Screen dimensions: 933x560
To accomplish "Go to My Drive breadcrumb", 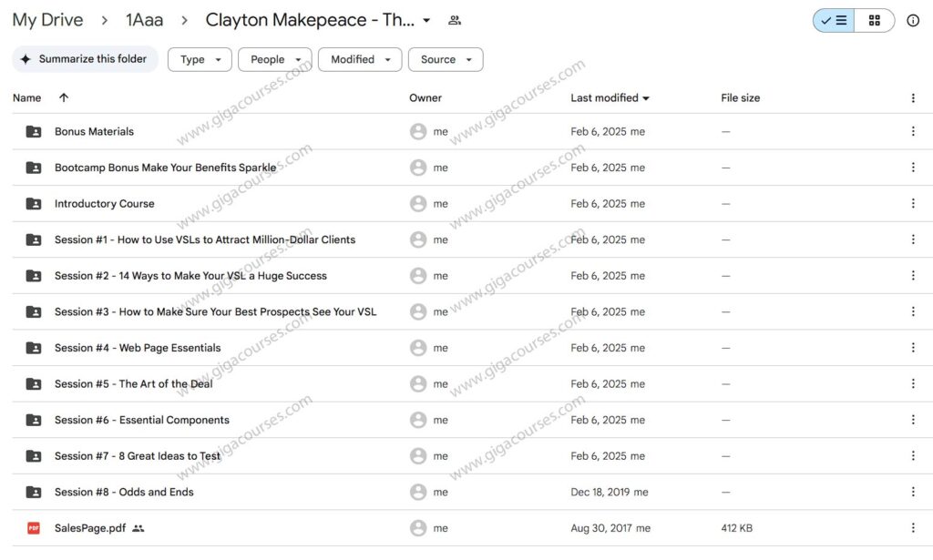I will click(x=47, y=19).
